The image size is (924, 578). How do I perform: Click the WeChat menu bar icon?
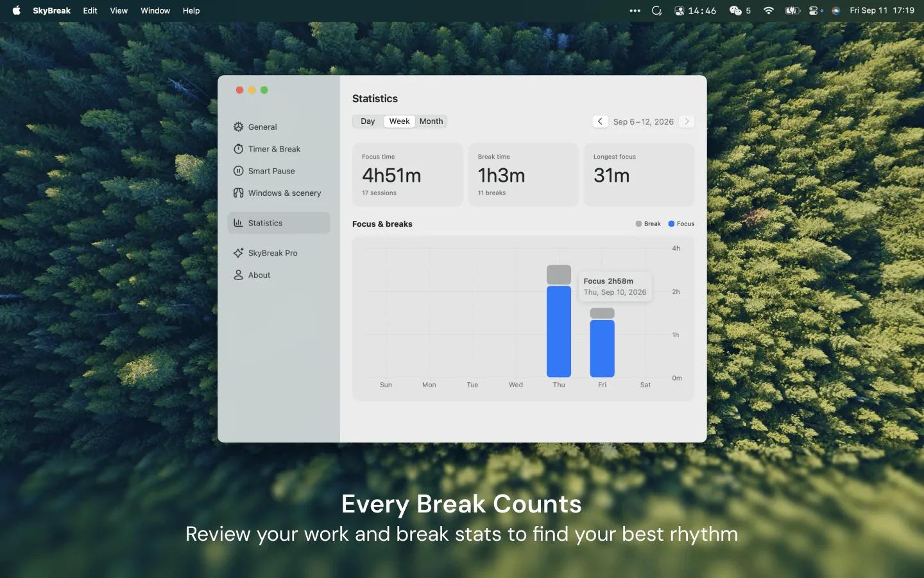(735, 10)
